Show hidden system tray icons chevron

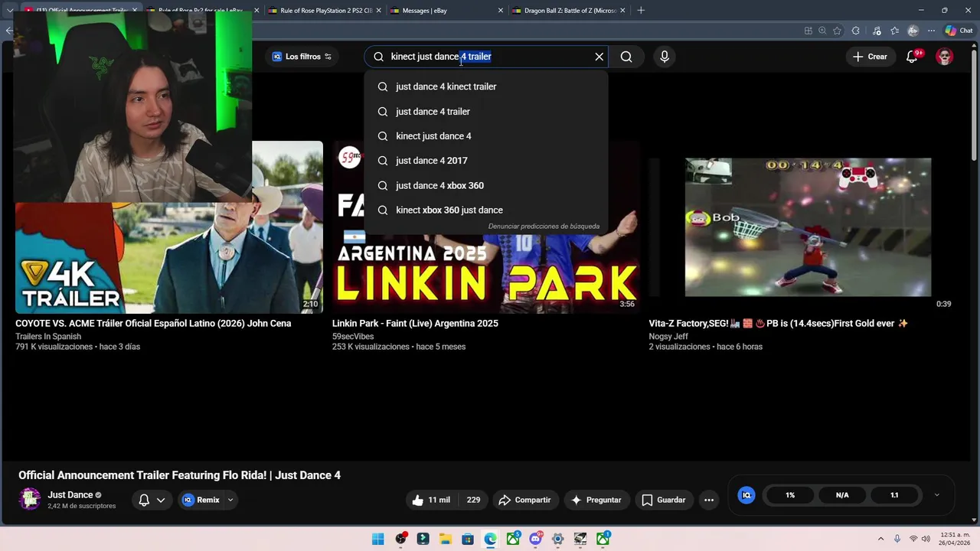coord(880,539)
